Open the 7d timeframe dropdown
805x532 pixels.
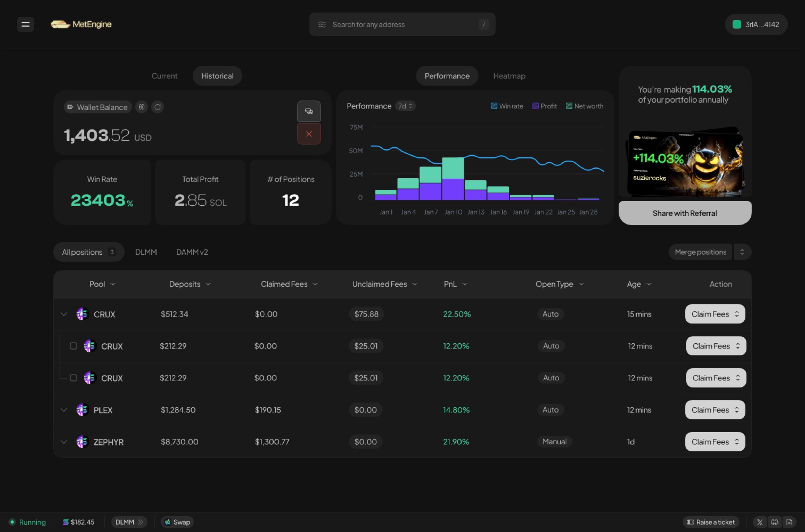[405, 106]
